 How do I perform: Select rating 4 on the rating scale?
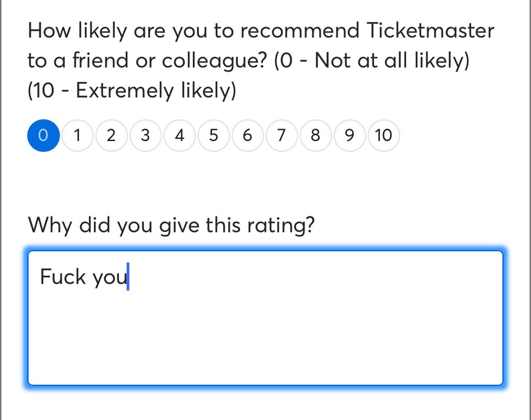point(179,135)
